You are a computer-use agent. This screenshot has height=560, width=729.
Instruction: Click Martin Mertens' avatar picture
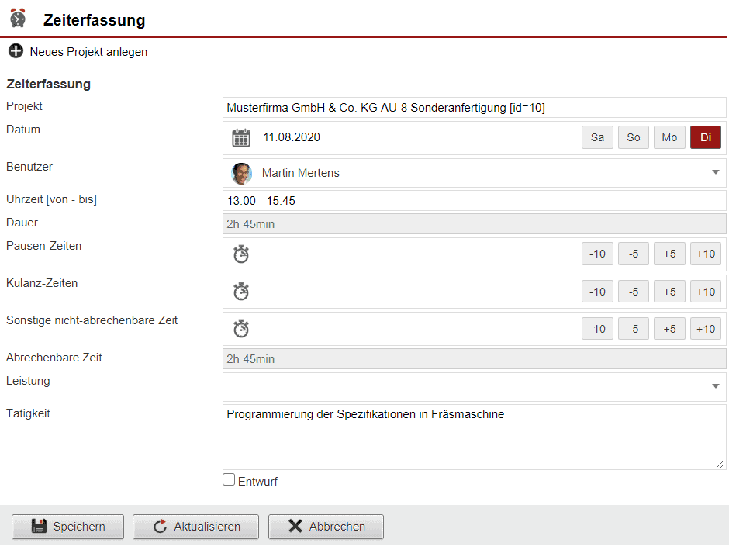[242, 173]
